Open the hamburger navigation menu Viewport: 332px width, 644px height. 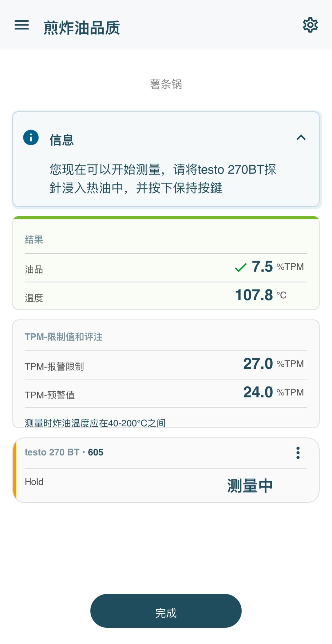pos(22,25)
